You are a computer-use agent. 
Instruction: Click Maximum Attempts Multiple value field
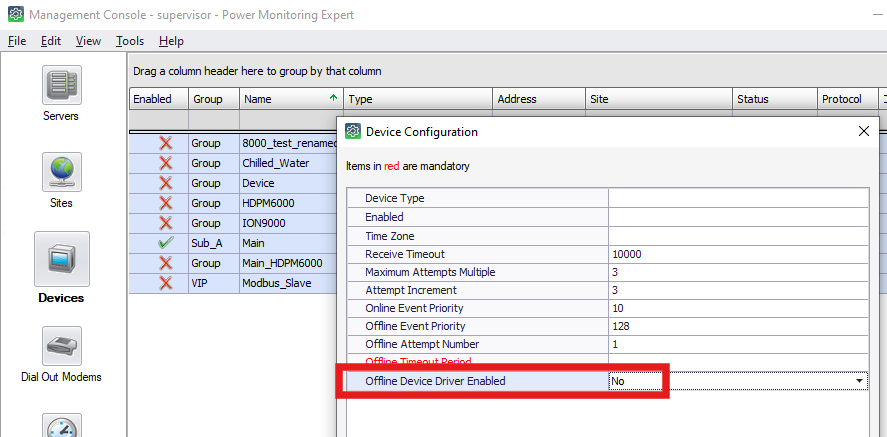point(738,272)
